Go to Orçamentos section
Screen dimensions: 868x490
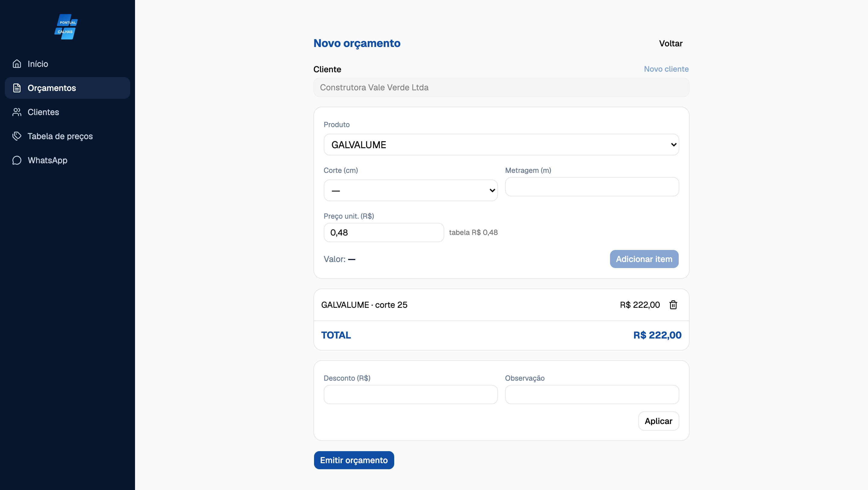pyautogui.click(x=68, y=88)
